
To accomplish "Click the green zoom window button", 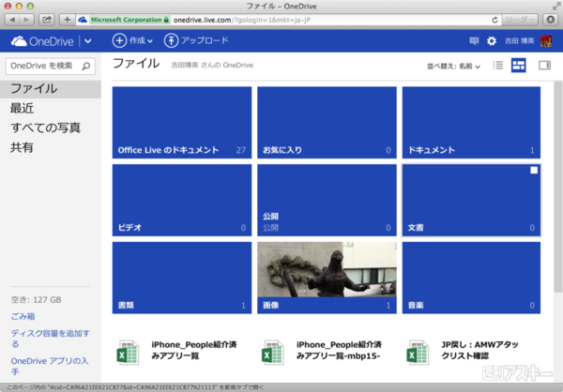I will [31, 6].
